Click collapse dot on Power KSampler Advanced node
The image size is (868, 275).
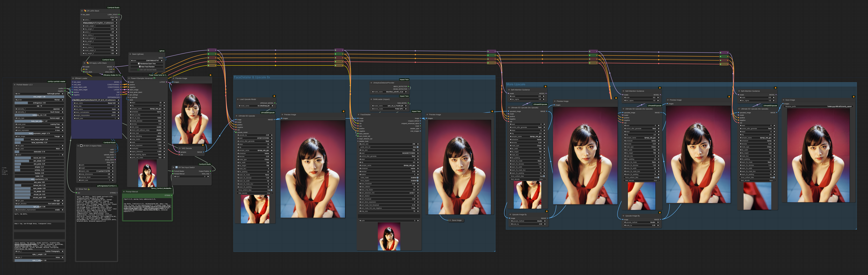pos(129,78)
